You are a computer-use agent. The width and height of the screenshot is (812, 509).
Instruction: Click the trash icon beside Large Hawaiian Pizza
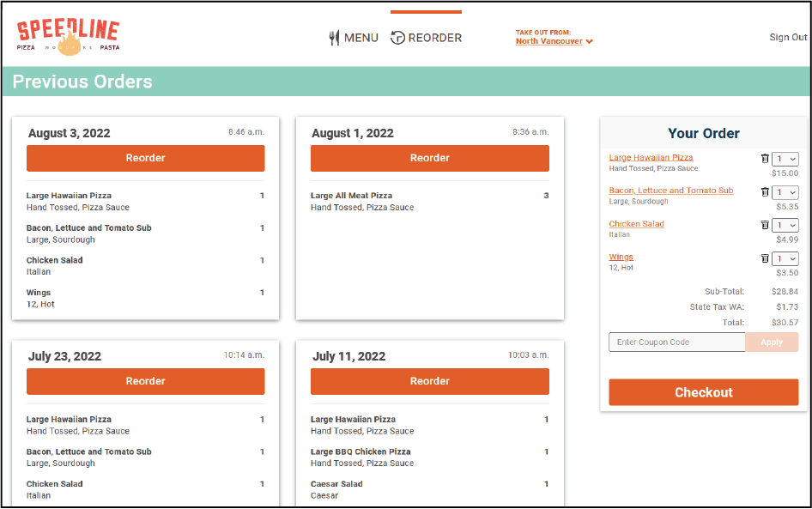765,158
